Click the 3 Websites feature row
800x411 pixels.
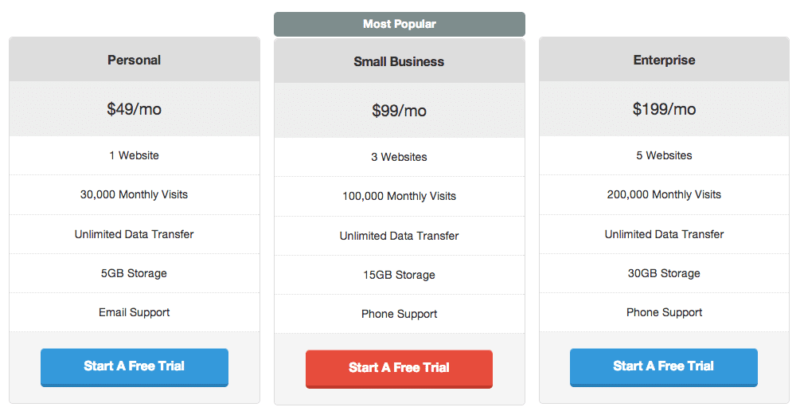399,157
